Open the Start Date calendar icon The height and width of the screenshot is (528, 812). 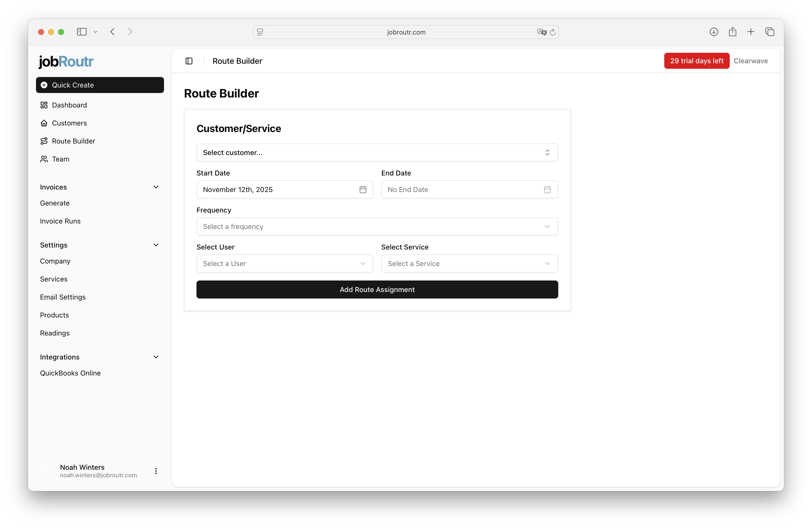363,190
